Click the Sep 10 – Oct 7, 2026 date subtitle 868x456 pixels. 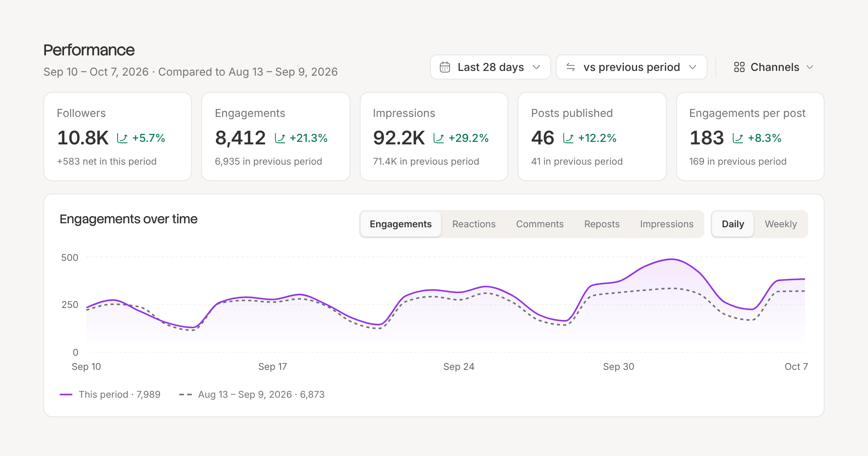(x=96, y=72)
